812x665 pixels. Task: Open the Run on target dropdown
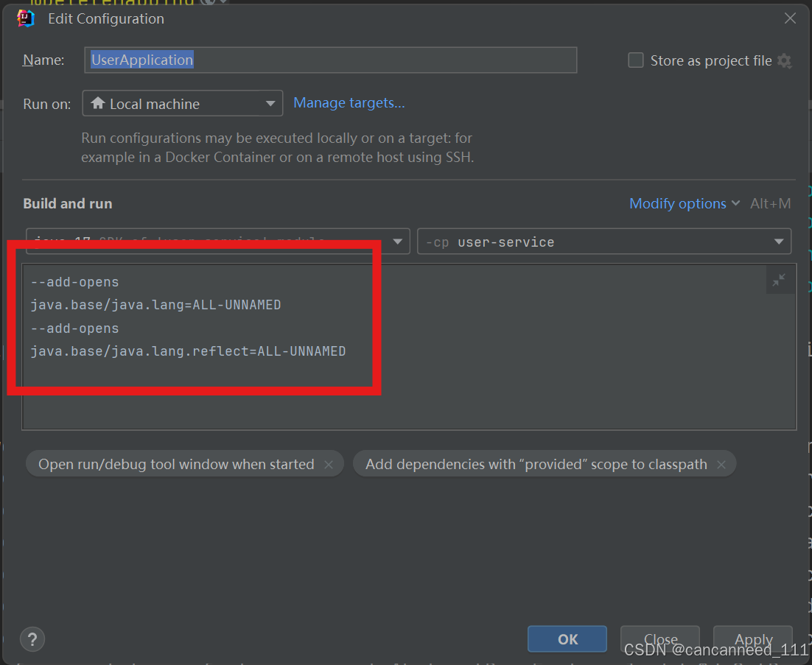point(270,103)
